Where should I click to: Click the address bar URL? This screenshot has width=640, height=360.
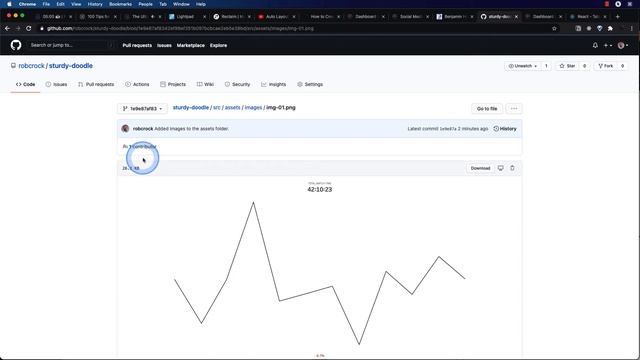click(x=180, y=29)
